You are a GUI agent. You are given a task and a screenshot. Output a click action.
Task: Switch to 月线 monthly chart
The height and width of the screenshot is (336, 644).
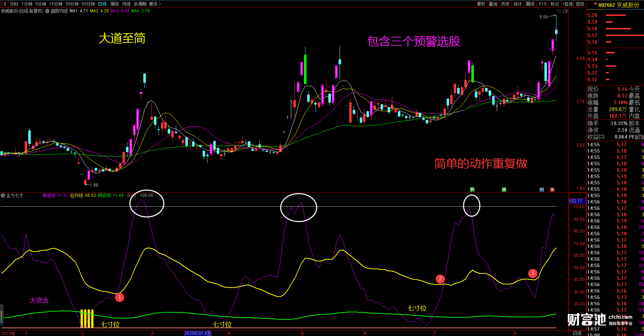(x=126, y=4)
